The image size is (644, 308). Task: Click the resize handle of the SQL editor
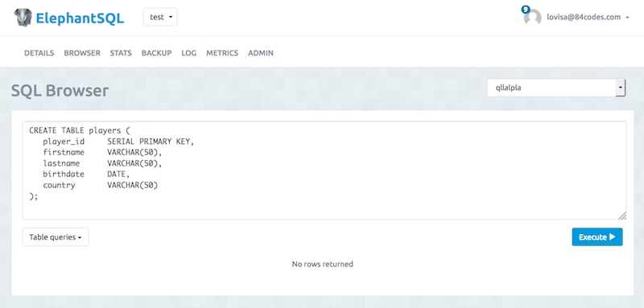click(x=621, y=216)
